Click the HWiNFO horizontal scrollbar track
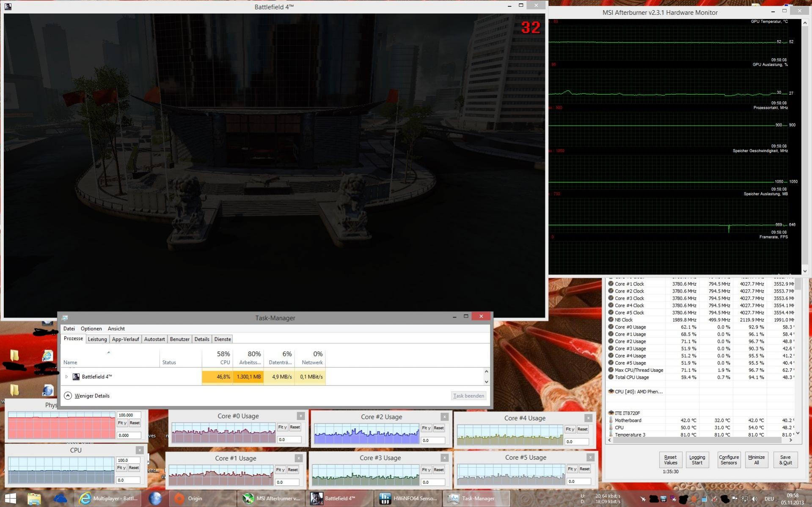 click(x=700, y=440)
